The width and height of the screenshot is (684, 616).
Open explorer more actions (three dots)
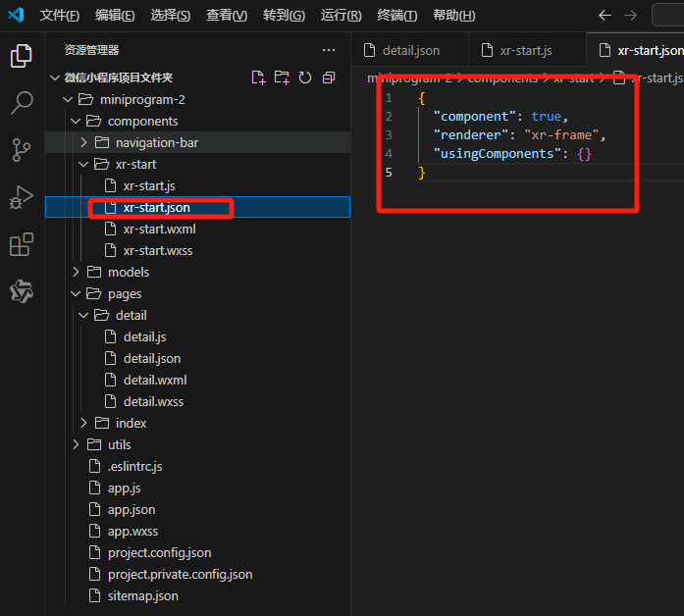[329, 50]
